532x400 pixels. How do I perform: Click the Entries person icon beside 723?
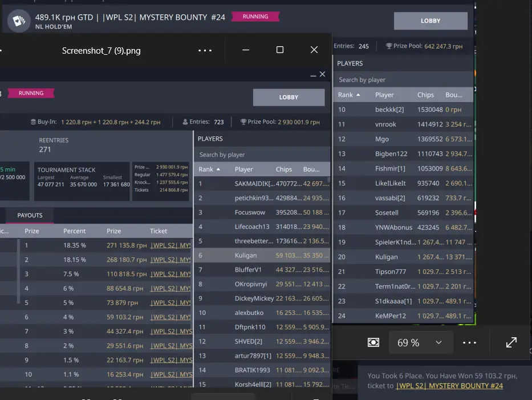point(185,122)
